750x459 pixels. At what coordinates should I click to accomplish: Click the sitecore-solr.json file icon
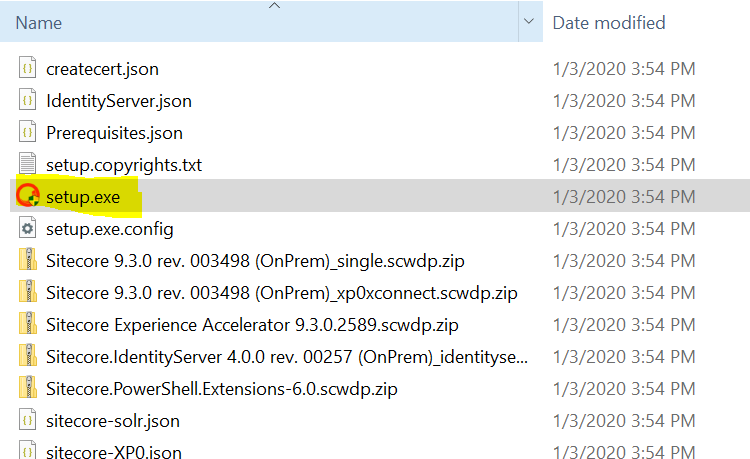coord(27,420)
